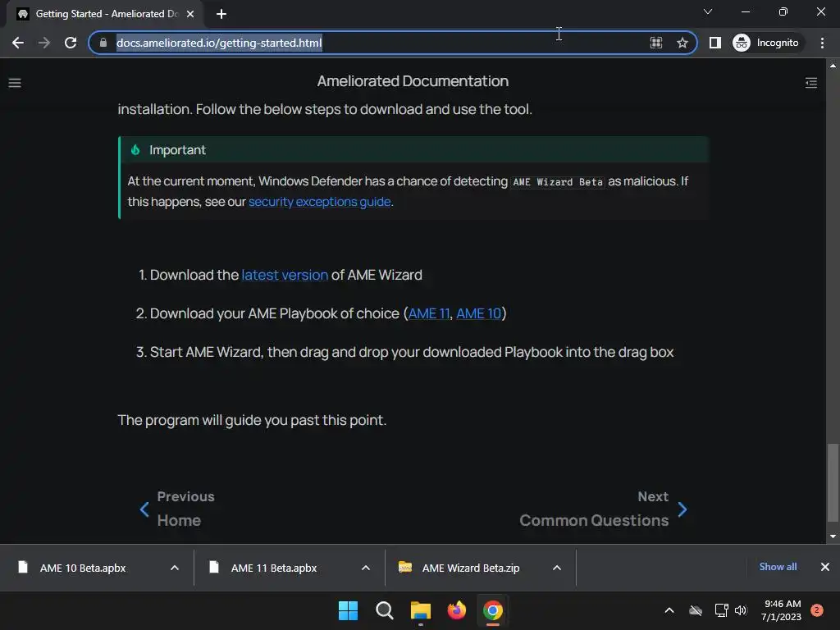Screen dimensions: 840x630
Task: Expand options for AME 11 Beta.apbx
Action: 366,568
